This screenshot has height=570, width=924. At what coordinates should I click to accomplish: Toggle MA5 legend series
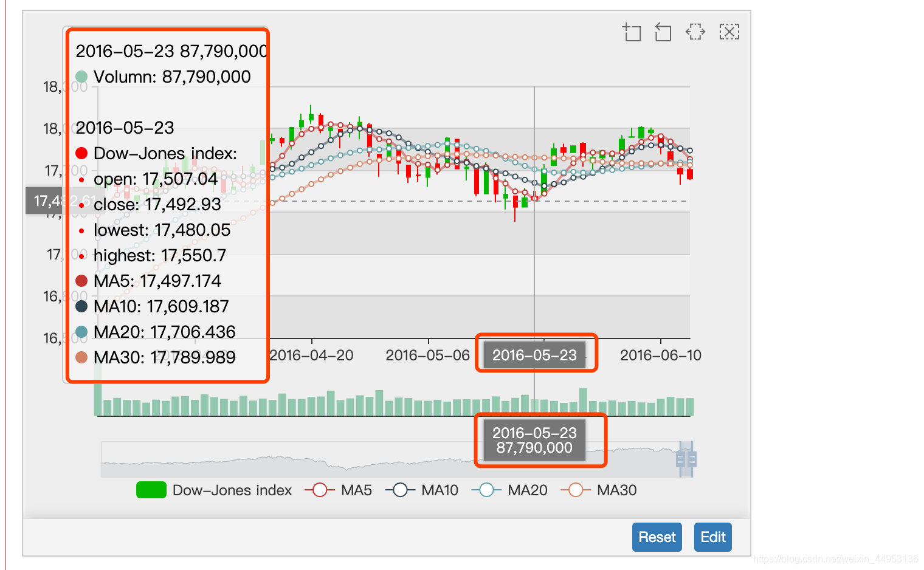point(339,490)
